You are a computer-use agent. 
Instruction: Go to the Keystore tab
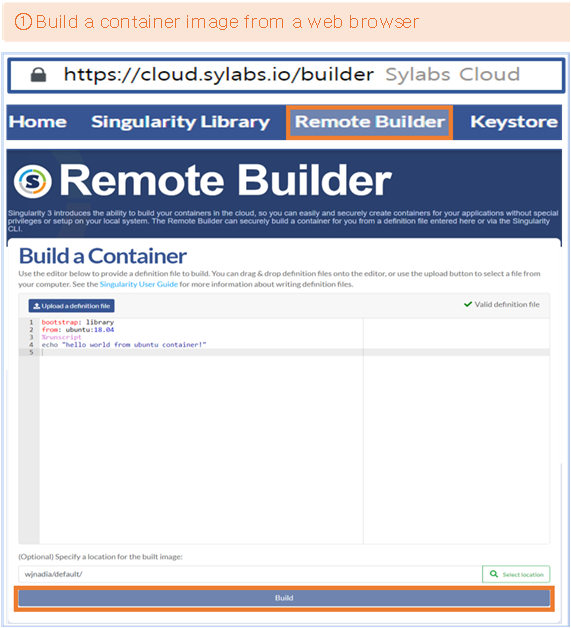pyautogui.click(x=514, y=122)
